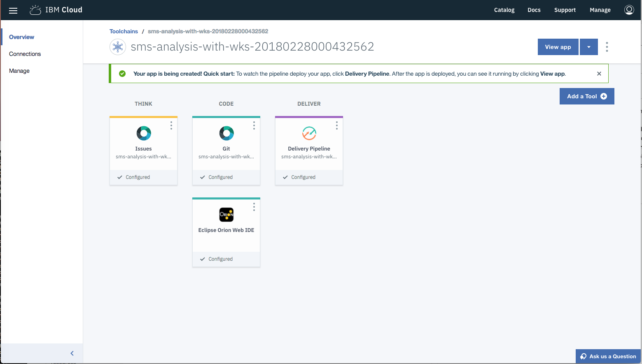Click the IBM Cloud title text

(x=64, y=10)
